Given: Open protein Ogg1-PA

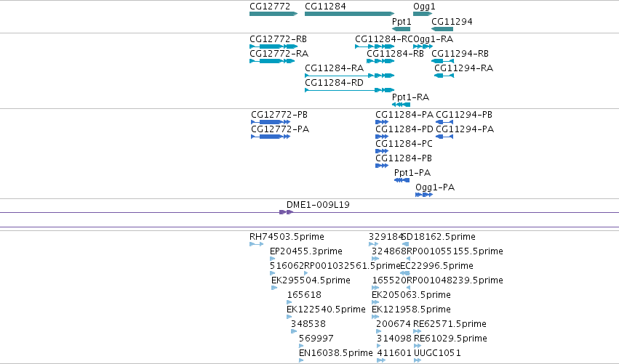Looking at the screenshot, I should (435, 187).
